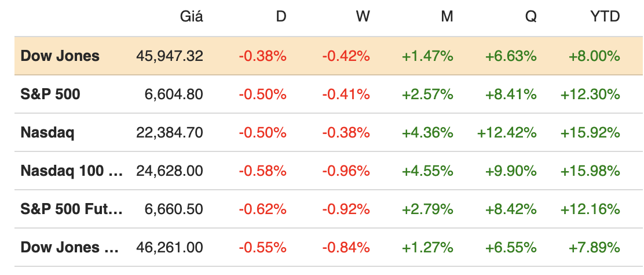Sort by the YTD column header
Image resolution: width=644 pixels, height=275 pixels.
point(605,16)
